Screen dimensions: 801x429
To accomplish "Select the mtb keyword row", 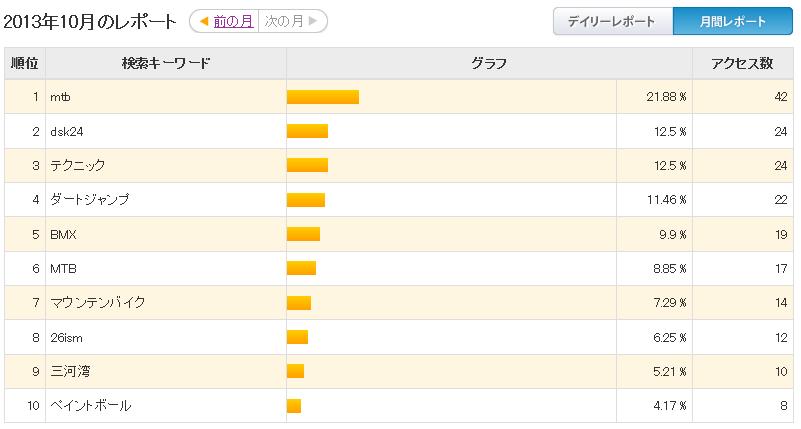I will pos(398,97).
